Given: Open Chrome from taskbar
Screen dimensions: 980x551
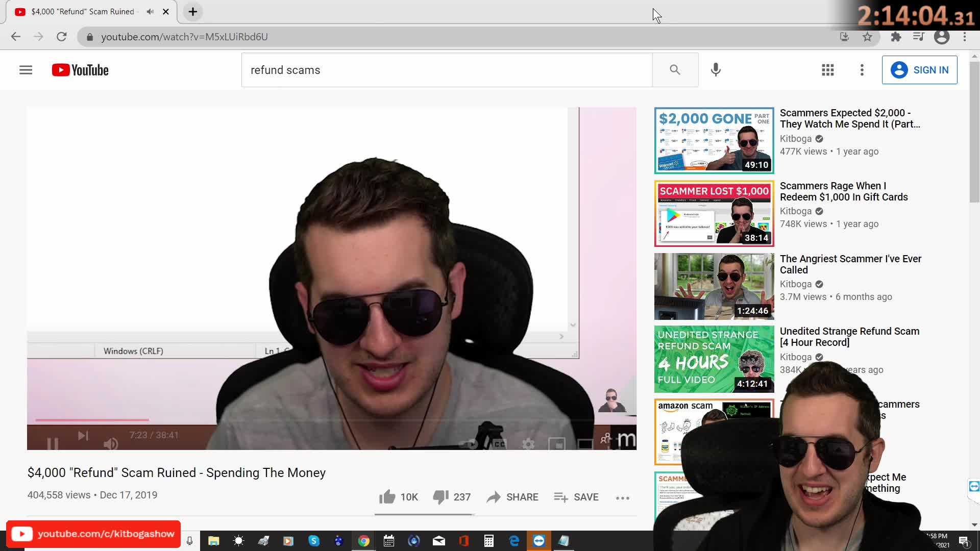Looking at the screenshot, I should point(364,541).
